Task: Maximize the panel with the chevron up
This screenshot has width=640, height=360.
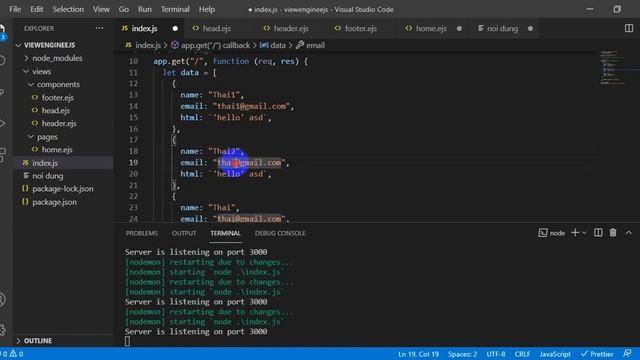Action: (629, 233)
